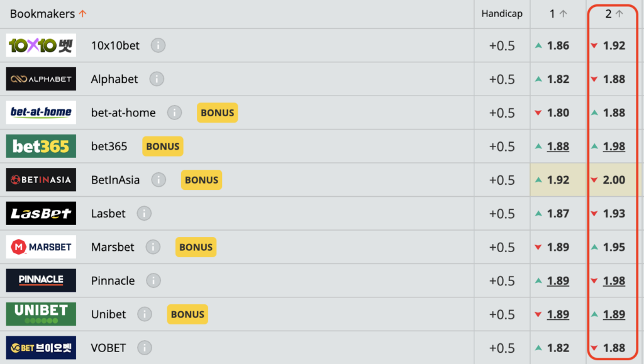Show info for BetInAsia bookmaker
This screenshot has height=364, width=644.
pos(158,180)
